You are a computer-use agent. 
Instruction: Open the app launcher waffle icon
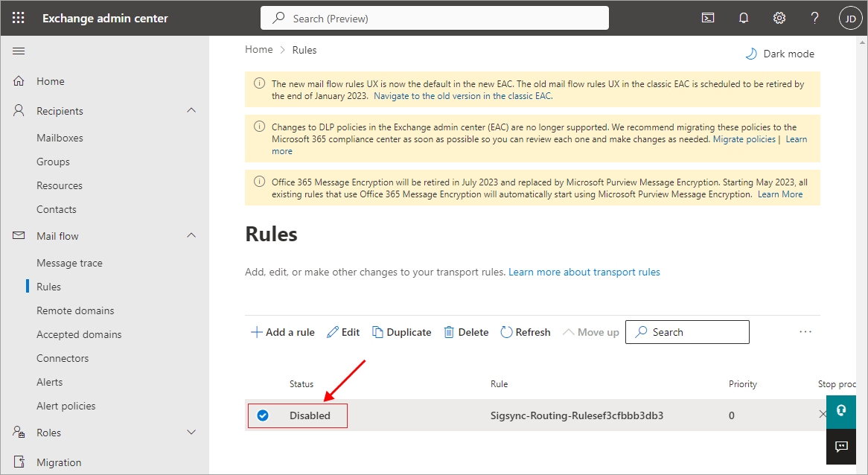(19, 18)
